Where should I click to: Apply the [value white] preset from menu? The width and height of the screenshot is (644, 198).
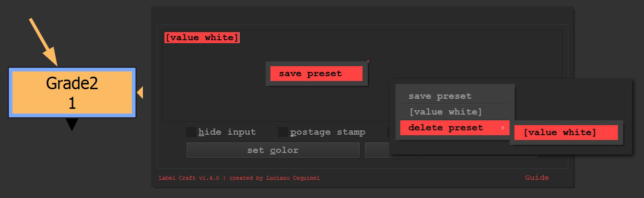point(445,112)
